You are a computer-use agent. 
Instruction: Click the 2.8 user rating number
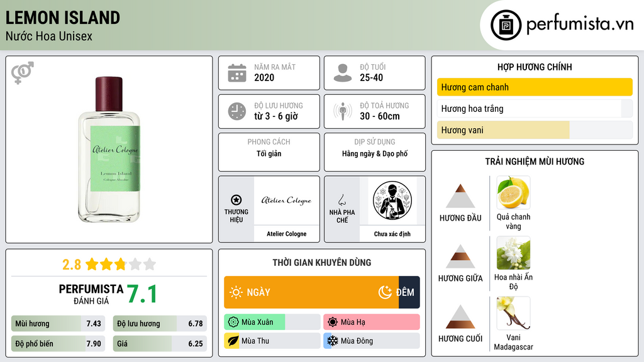[72, 265]
